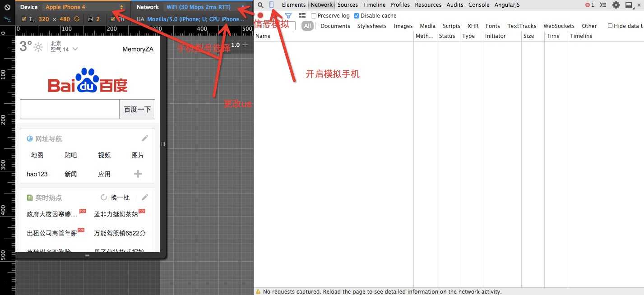Filter requests by Documents
The image size is (644, 295).
[335, 26]
